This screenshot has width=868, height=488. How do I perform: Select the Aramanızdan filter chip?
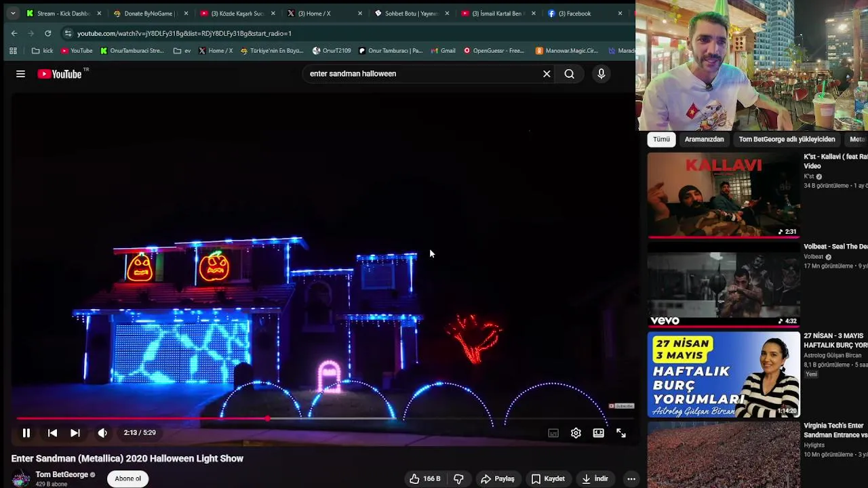click(x=704, y=140)
